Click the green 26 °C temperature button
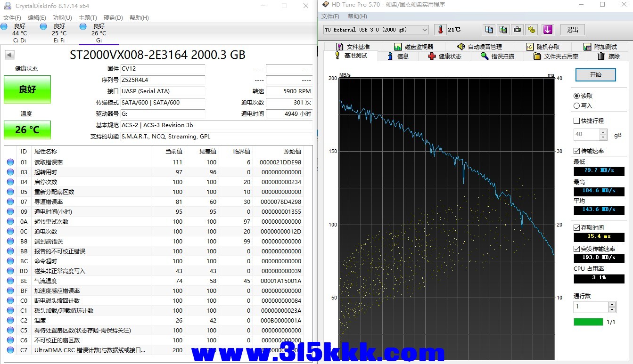The width and height of the screenshot is (633, 364). point(27,129)
